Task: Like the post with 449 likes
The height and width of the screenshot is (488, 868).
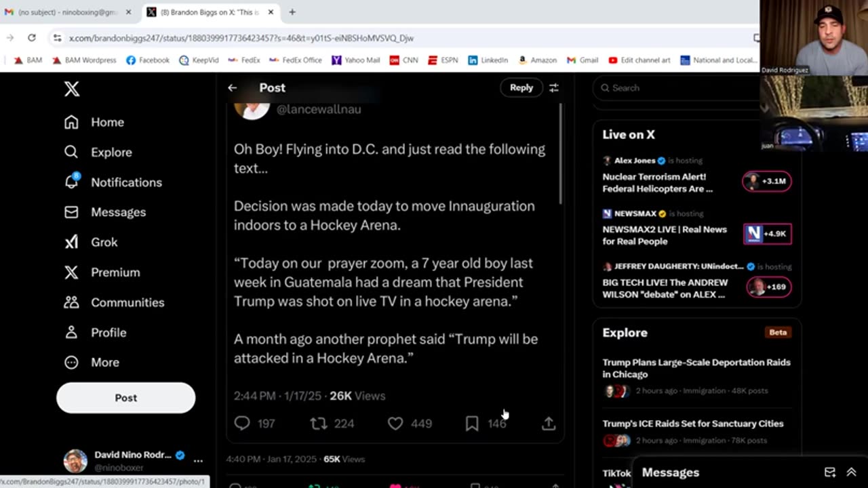Action: [395, 424]
